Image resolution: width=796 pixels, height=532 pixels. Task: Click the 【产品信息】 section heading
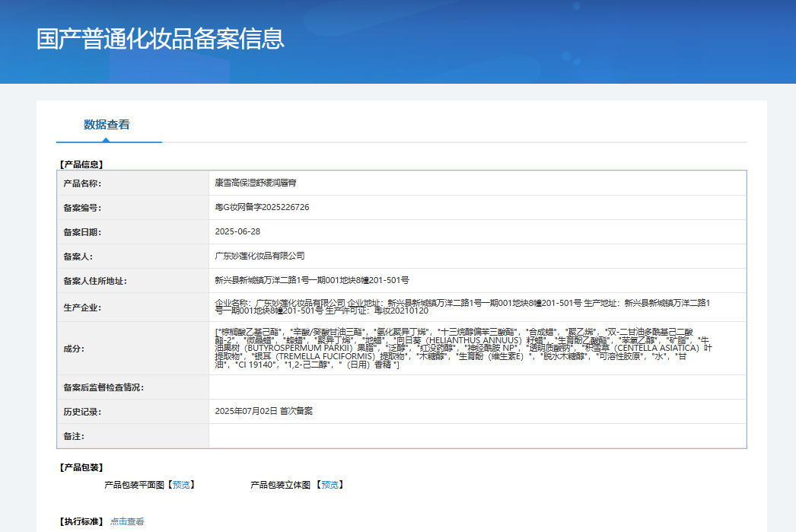81,164
